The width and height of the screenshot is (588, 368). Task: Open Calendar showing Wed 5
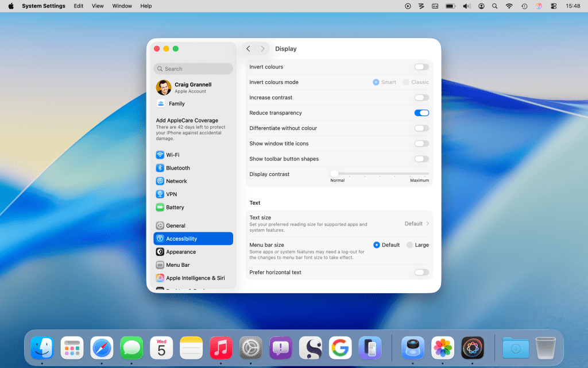[x=161, y=348]
